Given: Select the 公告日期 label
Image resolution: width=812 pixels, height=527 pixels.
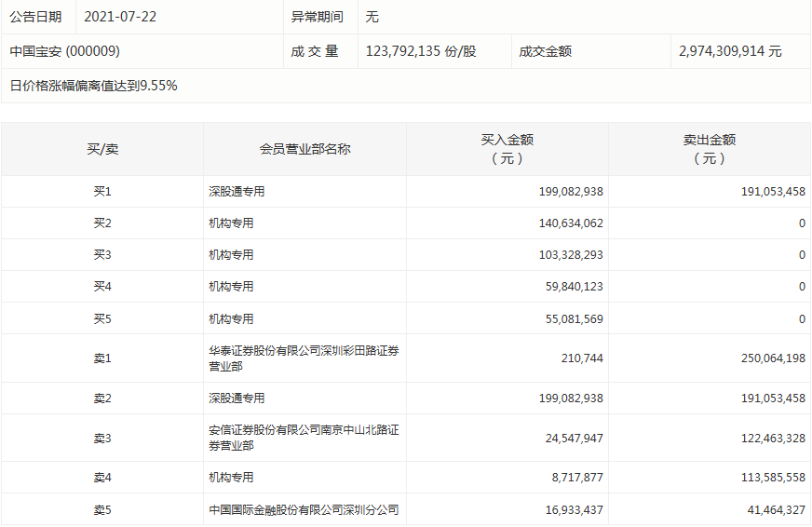Looking at the screenshot, I should [35, 17].
